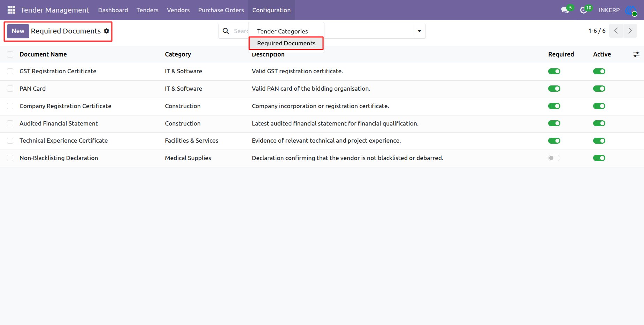Open the Vendors menu

pyautogui.click(x=178, y=10)
